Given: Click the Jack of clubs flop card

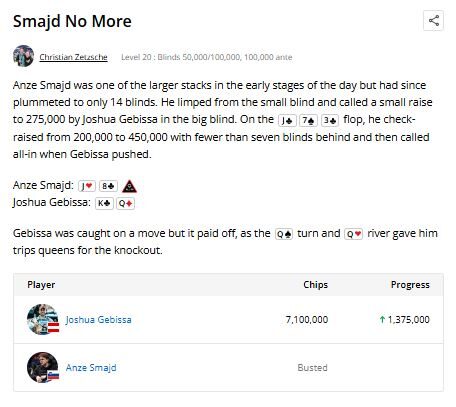Looking at the screenshot, I should [x=287, y=120].
